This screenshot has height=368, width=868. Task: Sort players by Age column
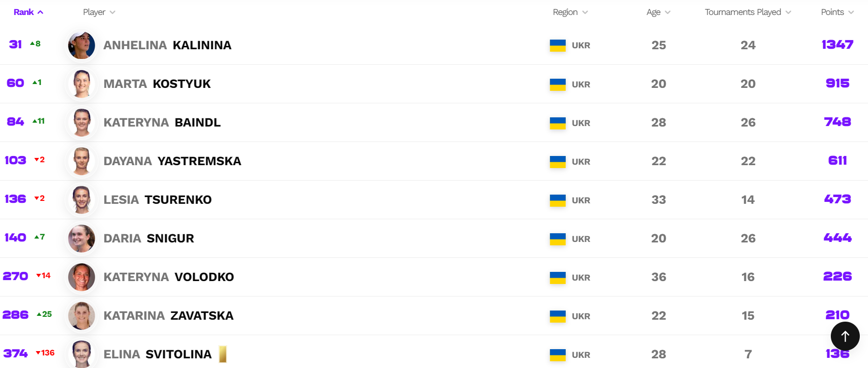[x=658, y=12]
